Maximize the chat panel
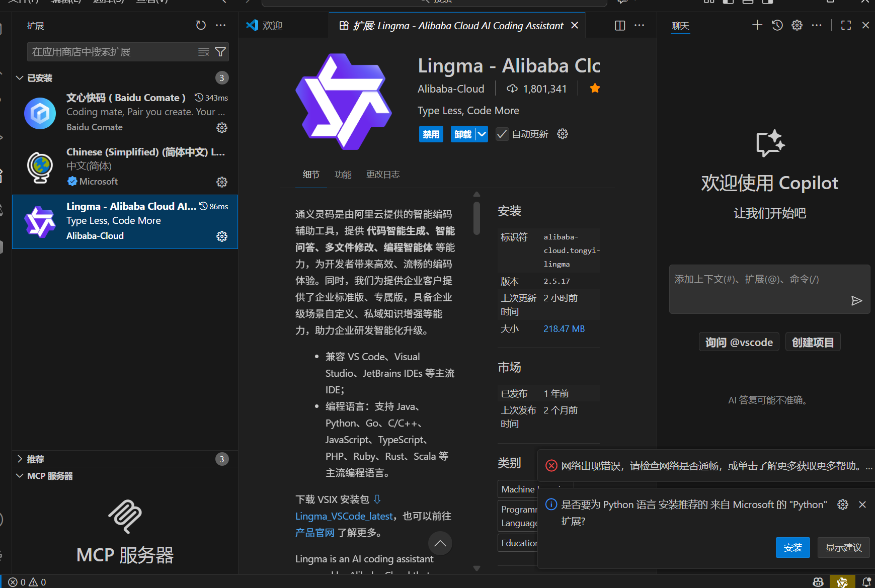 click(846, 25)
